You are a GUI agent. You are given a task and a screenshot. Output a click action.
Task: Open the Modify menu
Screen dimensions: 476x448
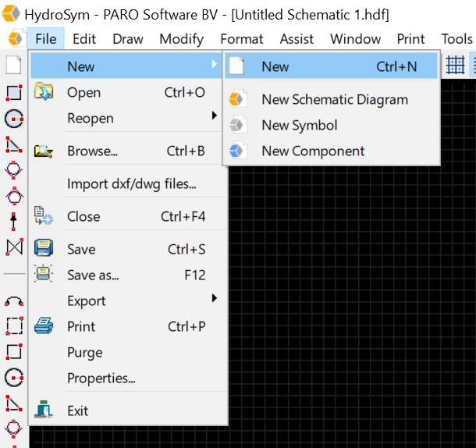point(182,39)
